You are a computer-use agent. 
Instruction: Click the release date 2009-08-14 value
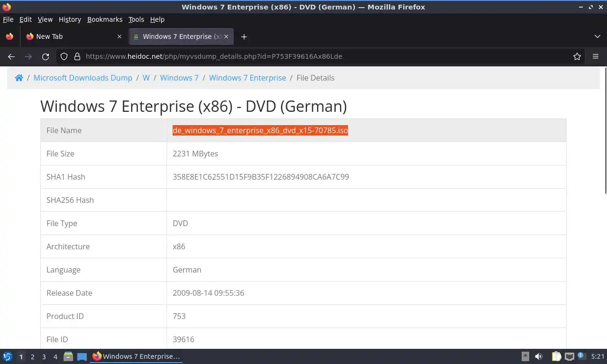pos(208,293)
